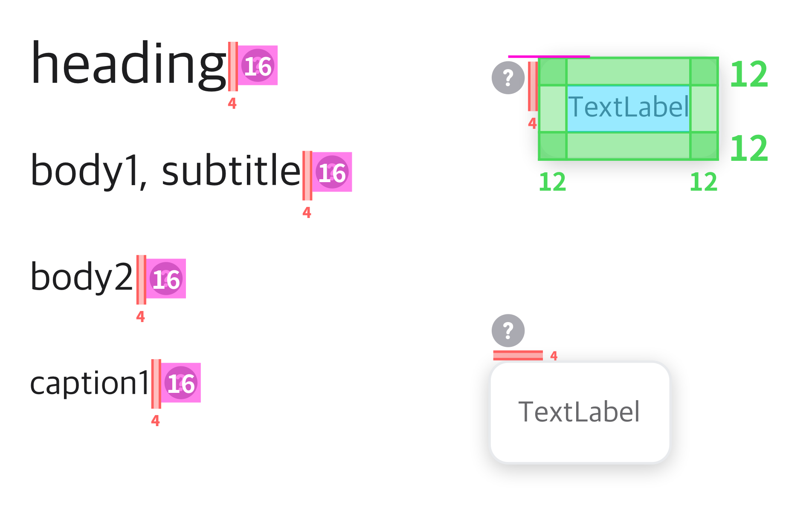Click gray question mark left of green tooltip

508,78
